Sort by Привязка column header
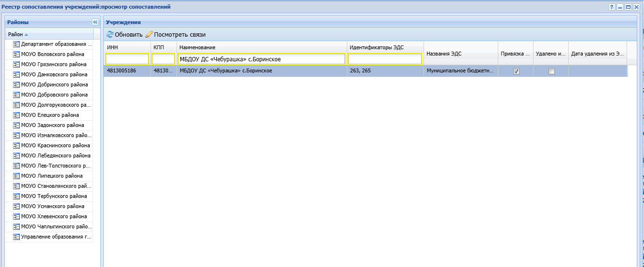644x267 pixels. pyautogui.click(x=516, y=54)
